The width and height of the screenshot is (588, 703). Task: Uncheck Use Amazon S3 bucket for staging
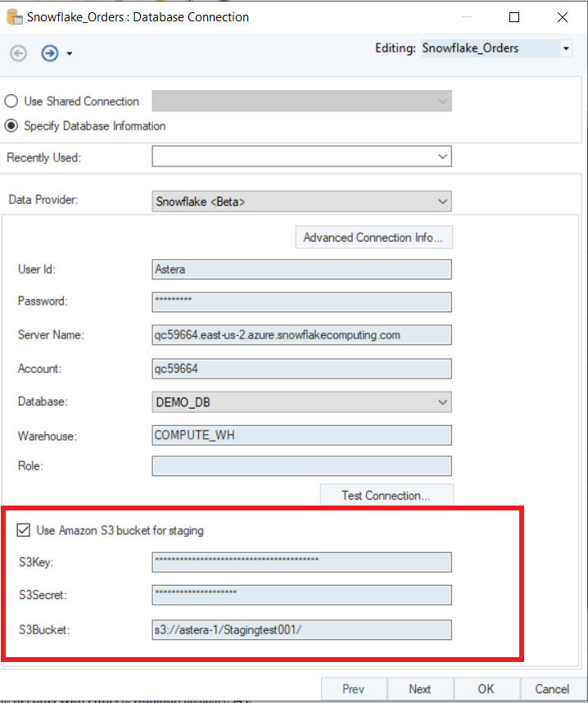(x=23, y=530)
